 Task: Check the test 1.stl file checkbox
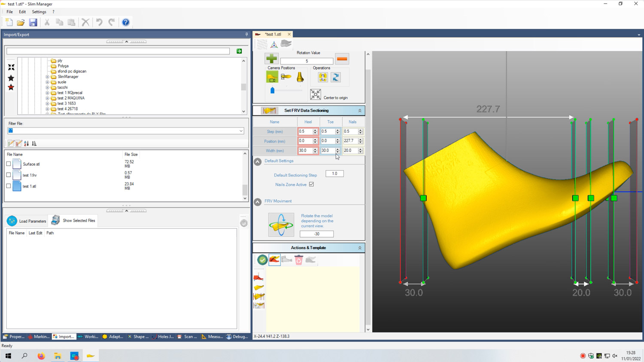tap(9, 186)
